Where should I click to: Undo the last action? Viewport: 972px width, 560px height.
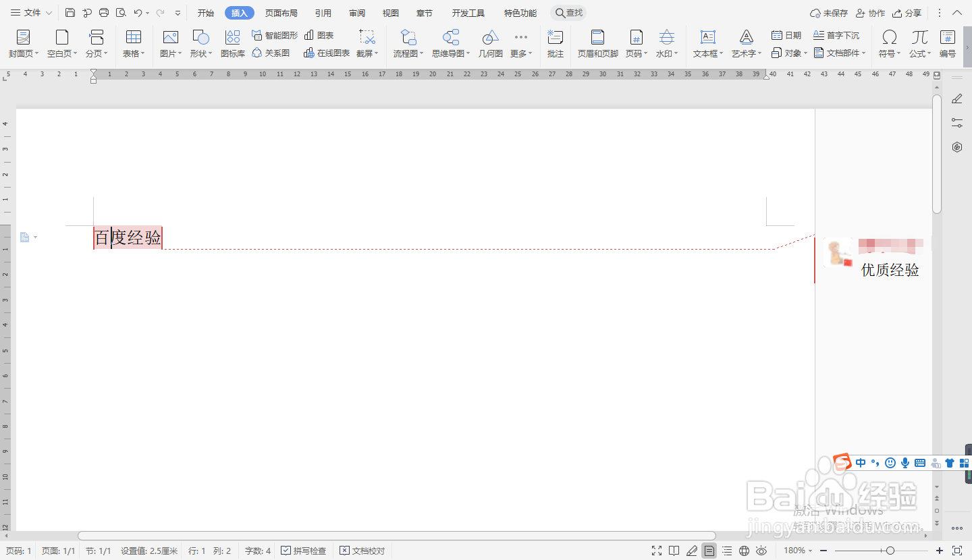coord(138,13)
